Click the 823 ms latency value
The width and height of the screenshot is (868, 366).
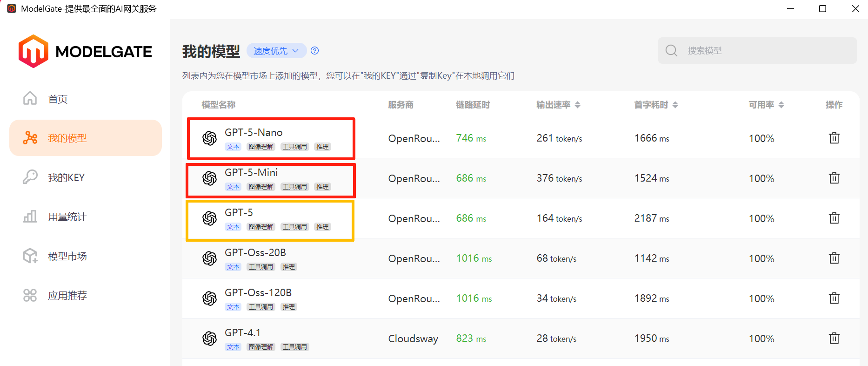tap(471, 338)
